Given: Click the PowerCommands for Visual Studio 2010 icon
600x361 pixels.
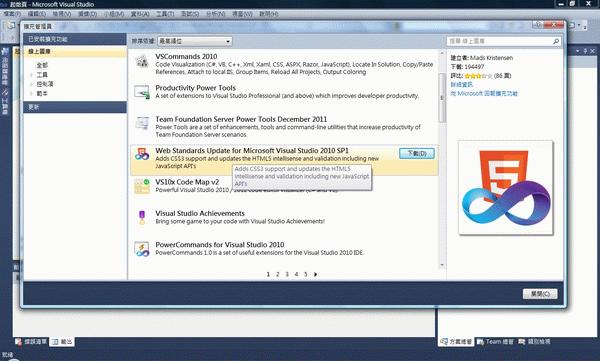Looking at the screenshot, I should point(142,249).
